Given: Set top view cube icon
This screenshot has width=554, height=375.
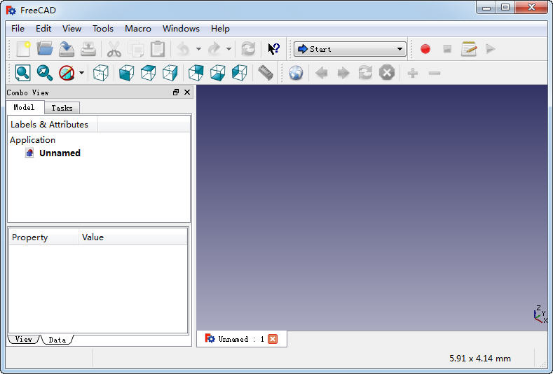Looking at the screenshot, I should click(x=148, y=73).
